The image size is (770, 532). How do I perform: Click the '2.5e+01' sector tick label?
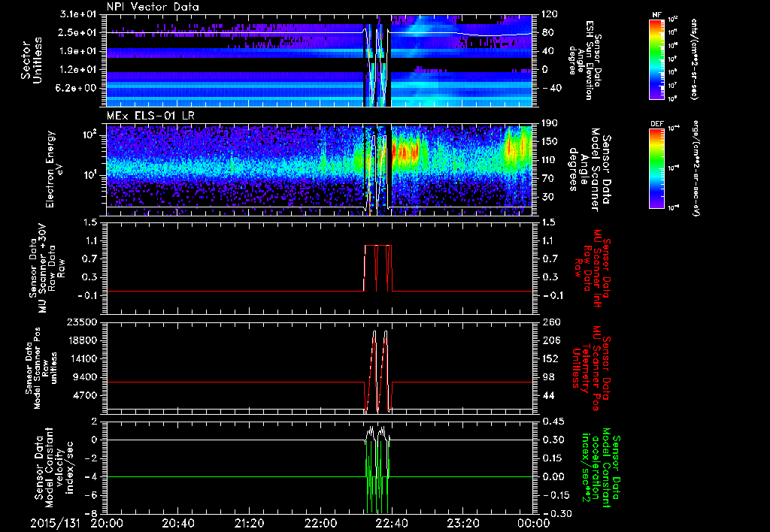coord(78,32)
